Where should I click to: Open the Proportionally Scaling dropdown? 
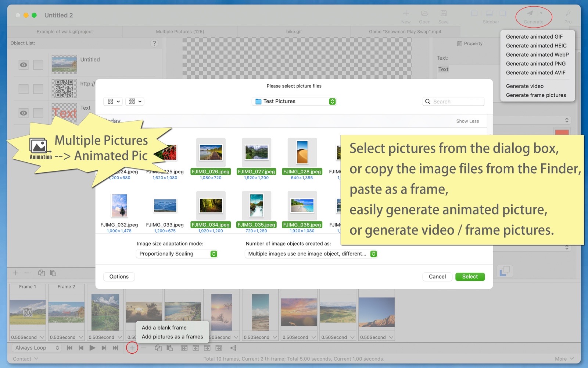coord(177,254)
